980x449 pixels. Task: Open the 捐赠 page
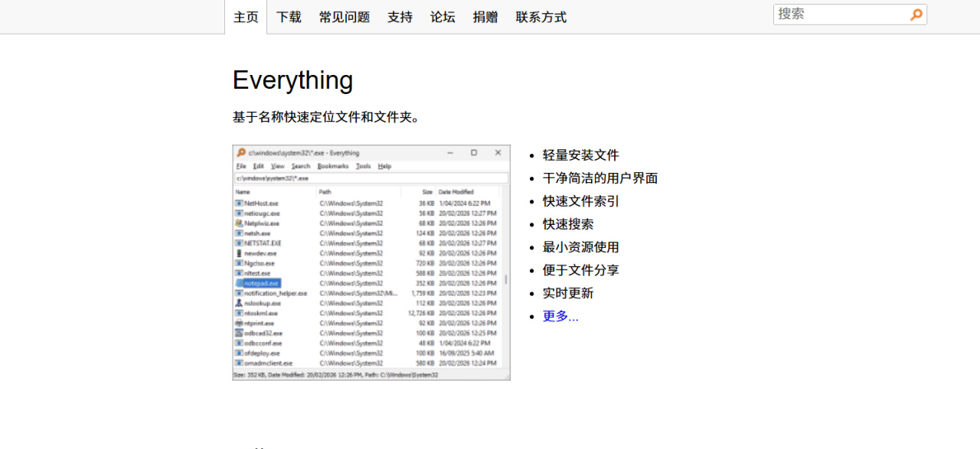(485, 17)
